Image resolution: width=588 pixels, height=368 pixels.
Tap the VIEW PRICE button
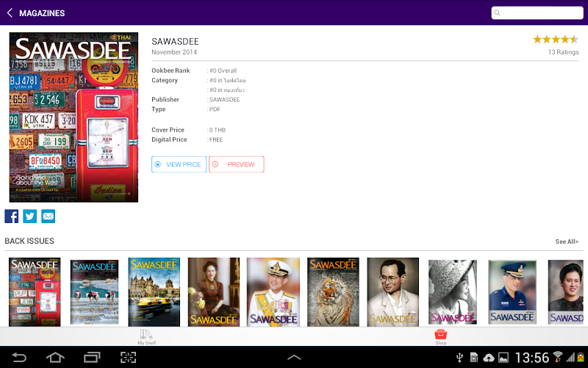[x=179, y=164]
